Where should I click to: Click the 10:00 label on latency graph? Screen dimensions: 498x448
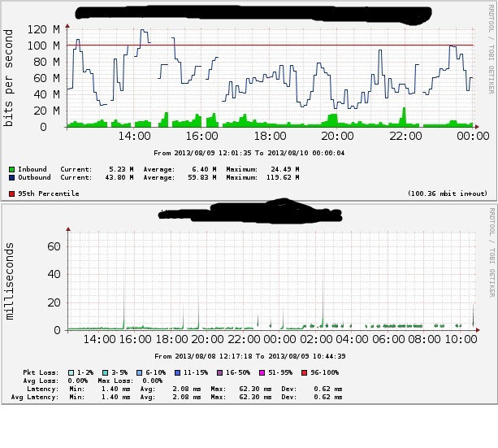(x=461, y=339)
